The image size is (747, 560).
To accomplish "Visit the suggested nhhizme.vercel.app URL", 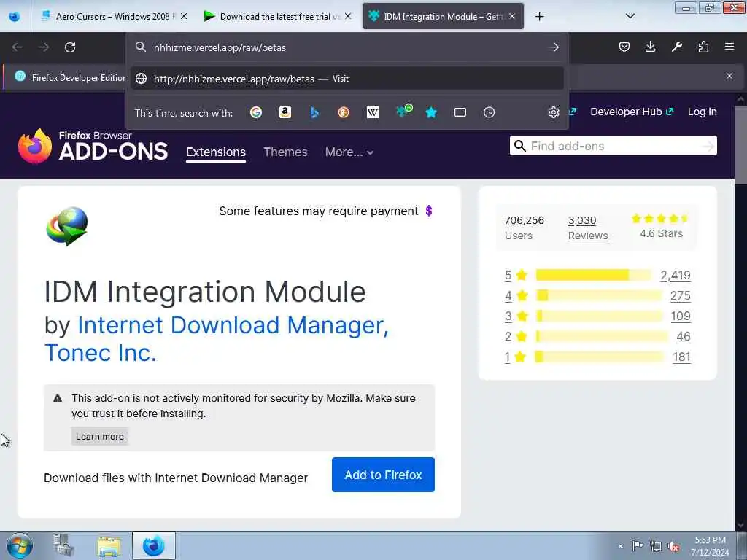I will pyautogui.click(x=347, y=79).
